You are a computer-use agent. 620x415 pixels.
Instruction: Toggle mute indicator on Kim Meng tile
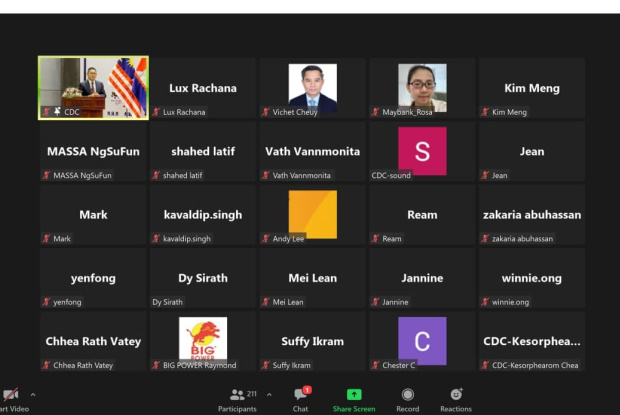[485, 112]
